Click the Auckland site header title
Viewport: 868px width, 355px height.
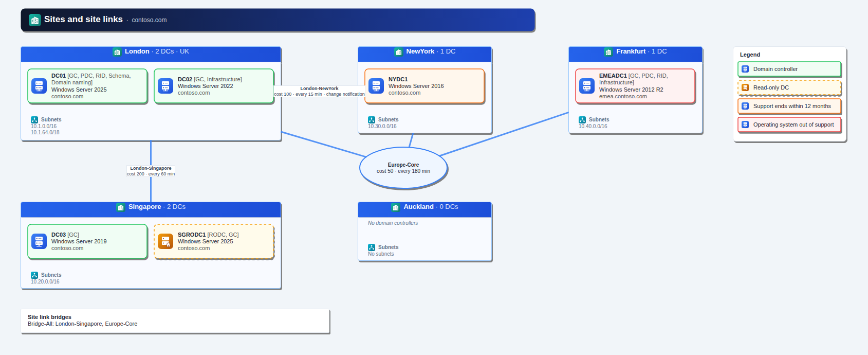coord(431,207)
